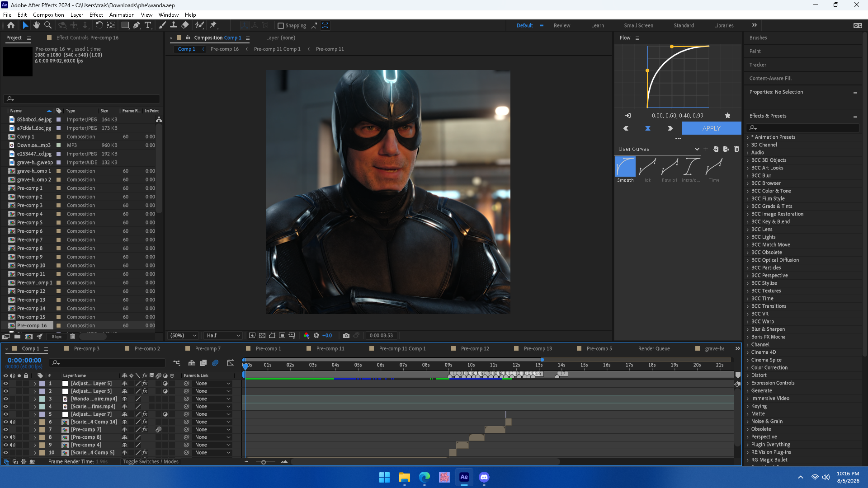Expand the Animation Presets category
Image resolution: width=868 pixels, height=488 pixels.
point(748,137)
